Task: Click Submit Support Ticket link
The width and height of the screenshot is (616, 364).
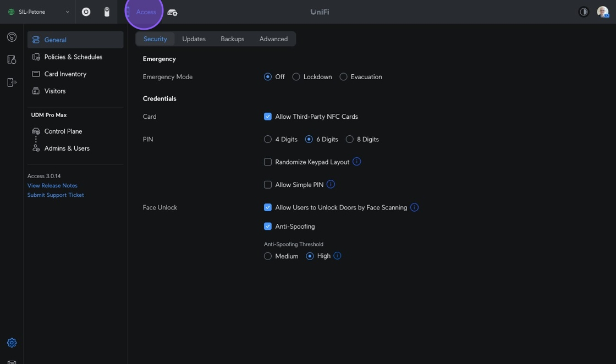Action: (x=56, y=195)
